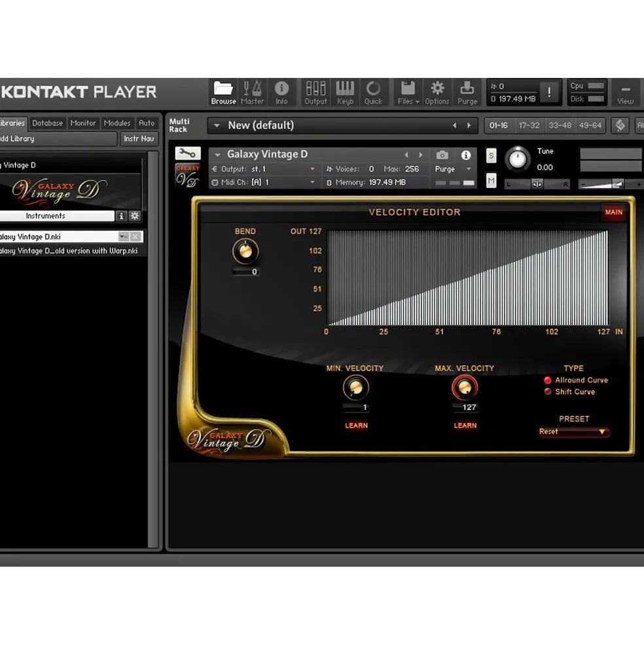Image resolution: width=644 pixels, height=645 pixels.
Task: Open the Midi Ch dropdown
Action: 313,182
